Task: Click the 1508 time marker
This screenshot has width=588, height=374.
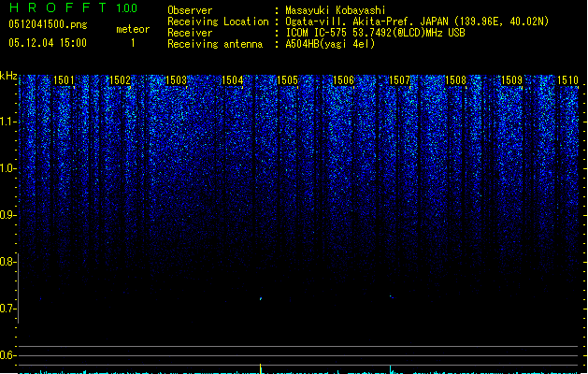Action: (455, 80)
